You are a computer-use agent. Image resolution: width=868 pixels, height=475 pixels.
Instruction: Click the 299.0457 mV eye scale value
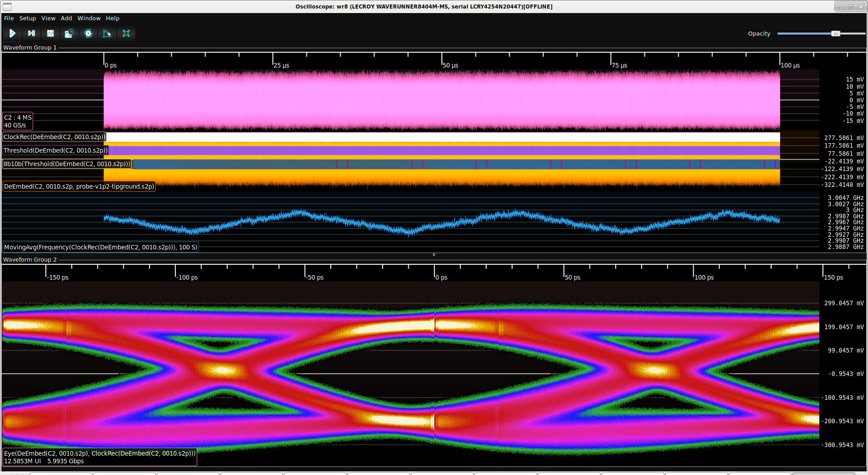[844, 303]
